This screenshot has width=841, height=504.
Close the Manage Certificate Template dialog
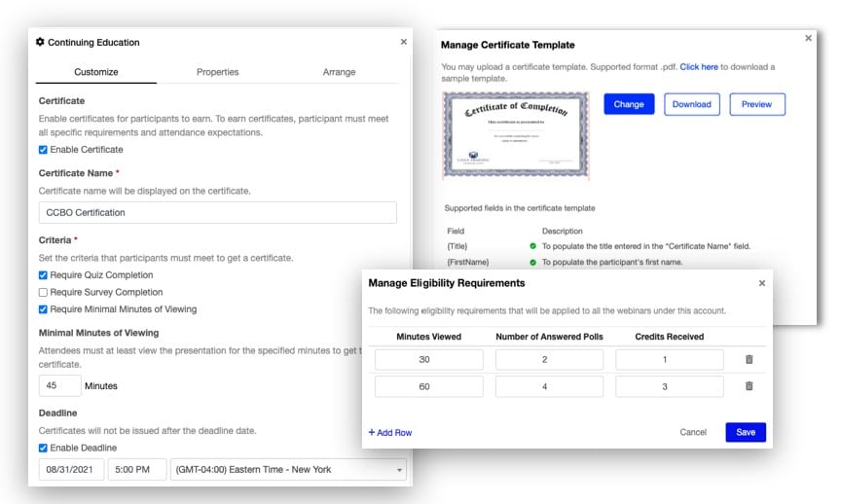tap(808, 38)
